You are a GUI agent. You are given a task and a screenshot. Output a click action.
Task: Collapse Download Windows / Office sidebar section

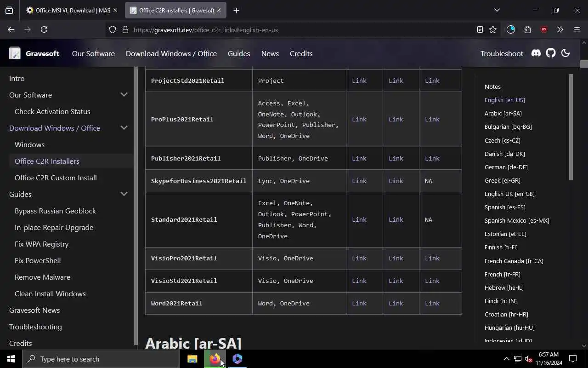point(124,128)
